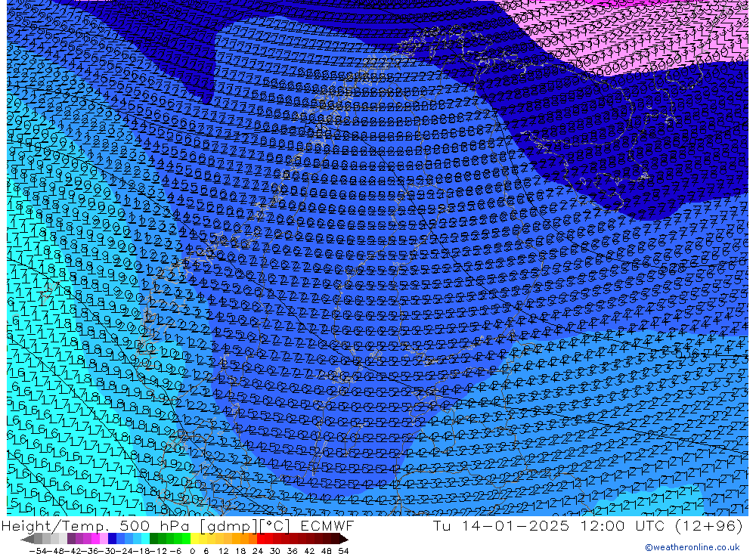Click the [gdmp] unit label

pyautogui.click(x=229, y=526)
